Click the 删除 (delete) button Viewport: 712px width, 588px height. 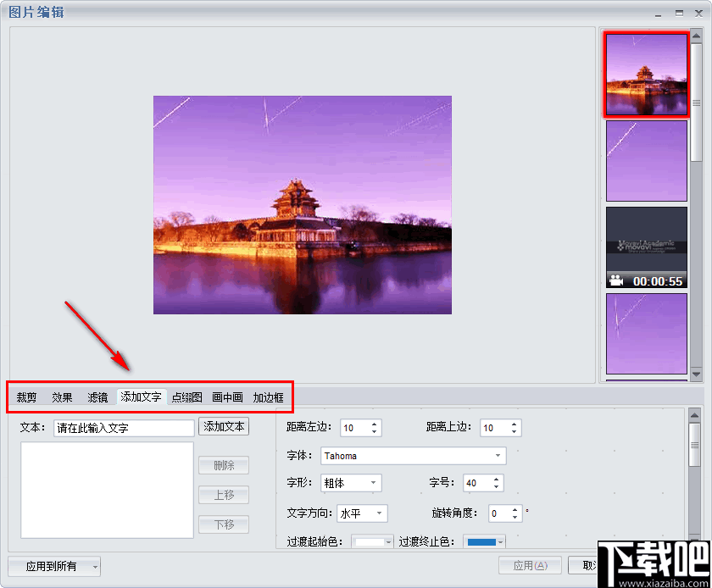pyautogui.click(x=223, y=465)
